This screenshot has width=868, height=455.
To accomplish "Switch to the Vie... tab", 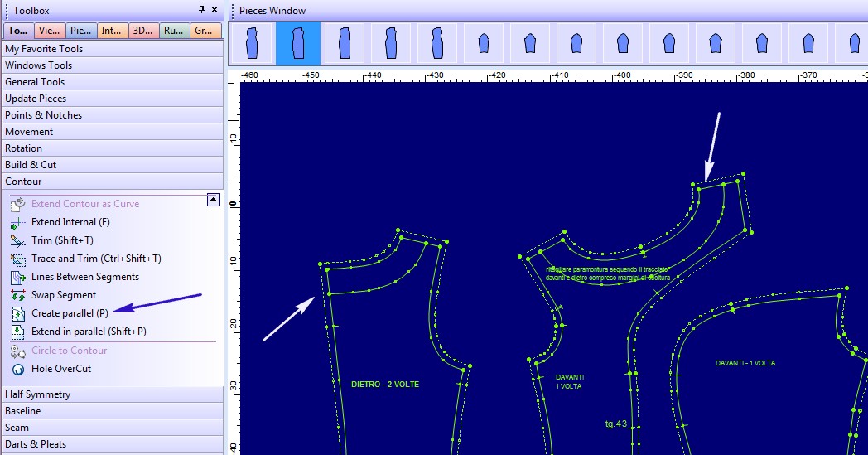I will pyautogui.click(x=49, y=31).
